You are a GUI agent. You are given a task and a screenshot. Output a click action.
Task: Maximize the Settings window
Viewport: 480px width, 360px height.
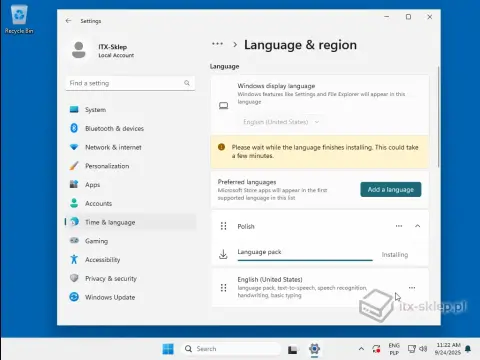408,17
